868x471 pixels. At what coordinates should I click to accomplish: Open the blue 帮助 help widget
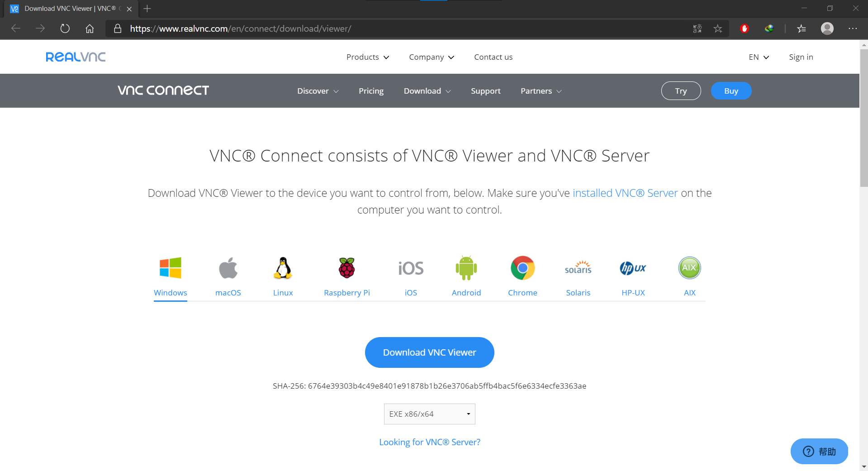point(819,451)
